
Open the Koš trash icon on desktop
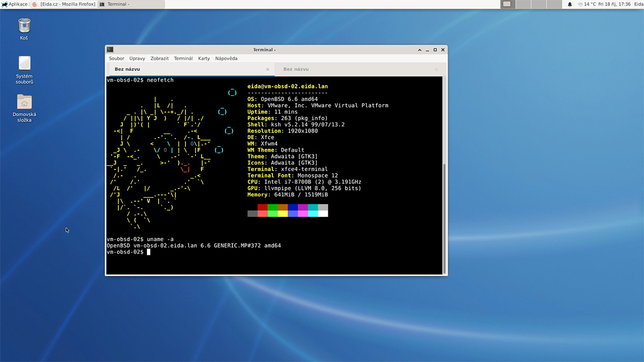coord(24,29)
